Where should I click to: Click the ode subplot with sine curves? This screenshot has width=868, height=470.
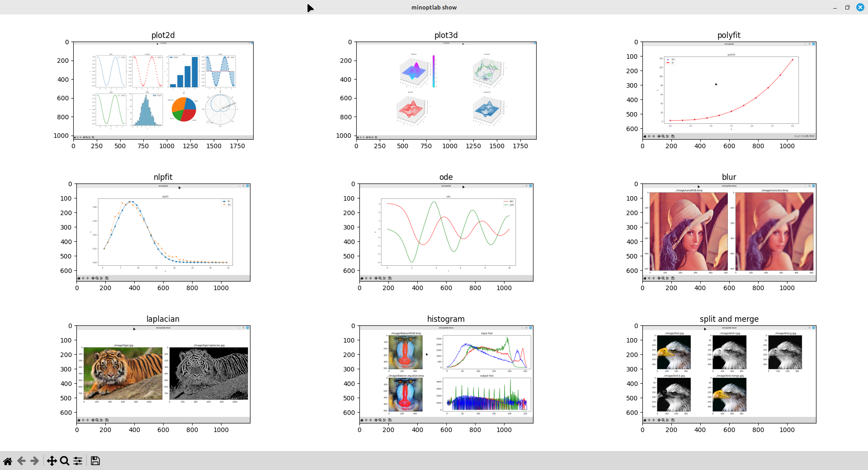point(446,232)
